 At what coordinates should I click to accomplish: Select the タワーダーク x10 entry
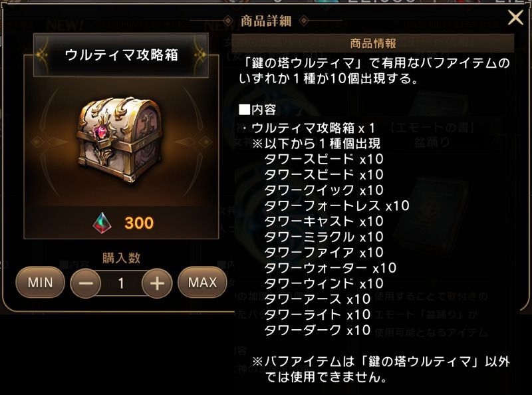tap(317, 330)
